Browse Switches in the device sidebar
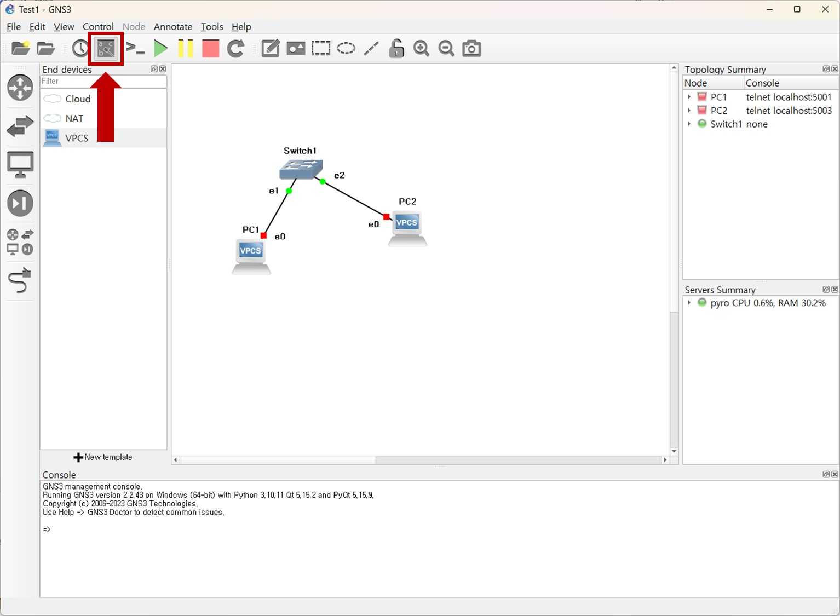 pos(20,126)
